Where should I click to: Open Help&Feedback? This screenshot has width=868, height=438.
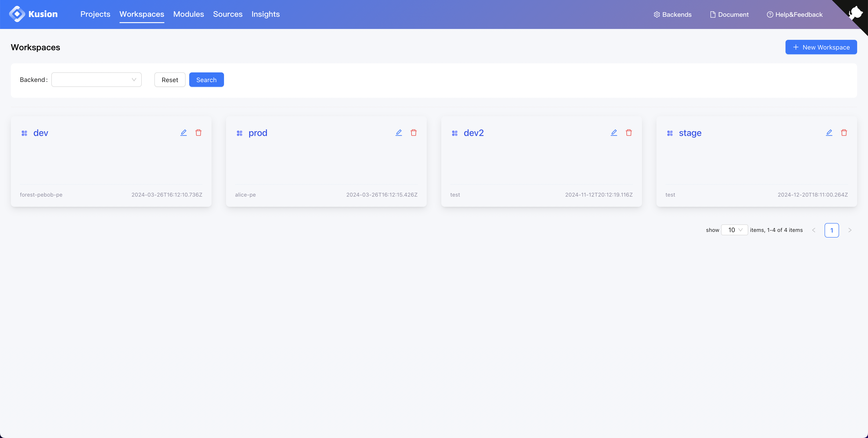pyautogui.click(x=794, y=14)
